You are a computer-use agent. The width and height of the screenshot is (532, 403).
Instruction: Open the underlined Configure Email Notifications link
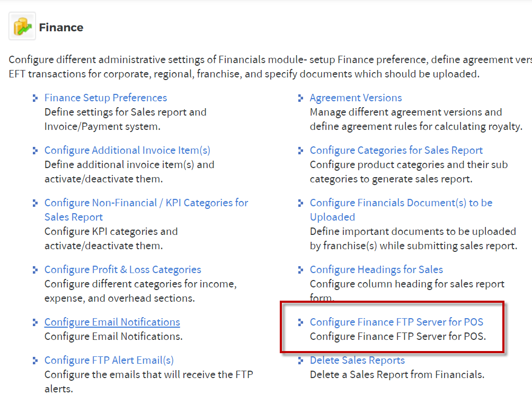(x=112, y=322)
